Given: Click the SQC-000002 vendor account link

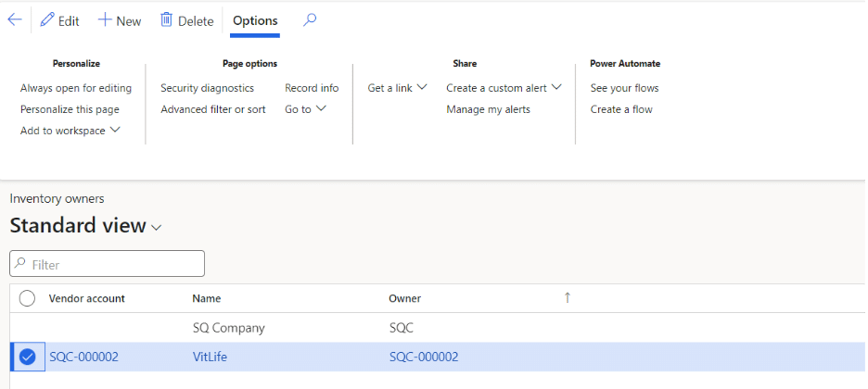Looking at the screenshot, I should point(83,357).
